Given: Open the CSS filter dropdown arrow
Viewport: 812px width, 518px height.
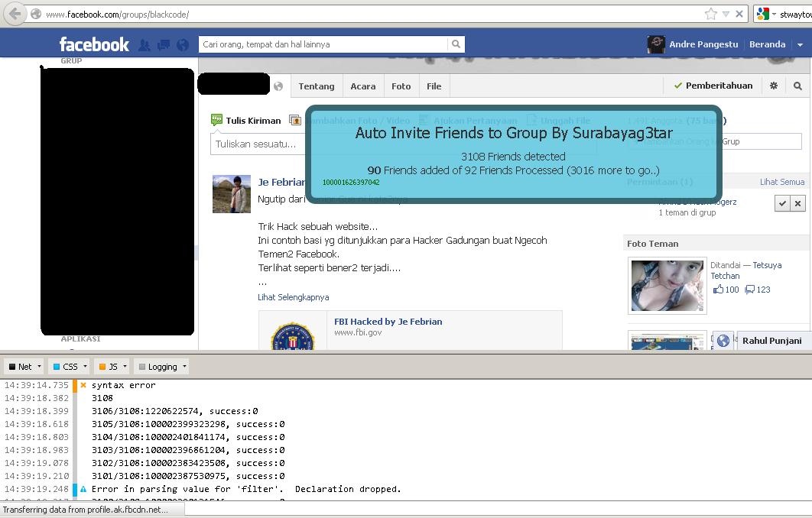Looking at the screenshot, I should pos(85,367).
